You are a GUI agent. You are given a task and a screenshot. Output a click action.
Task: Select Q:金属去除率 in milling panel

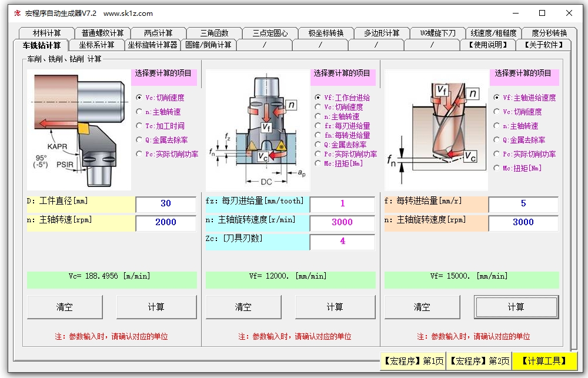(x=318, y=145)
